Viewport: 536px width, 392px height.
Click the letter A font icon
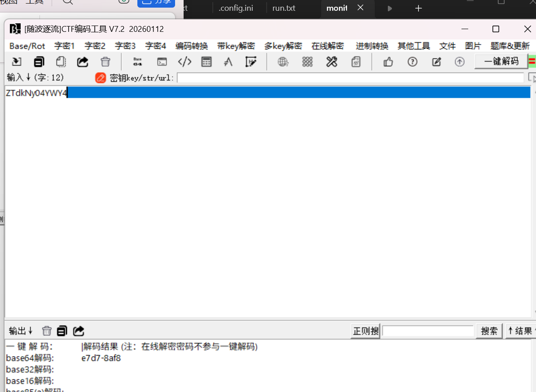[x=228, y=62]
